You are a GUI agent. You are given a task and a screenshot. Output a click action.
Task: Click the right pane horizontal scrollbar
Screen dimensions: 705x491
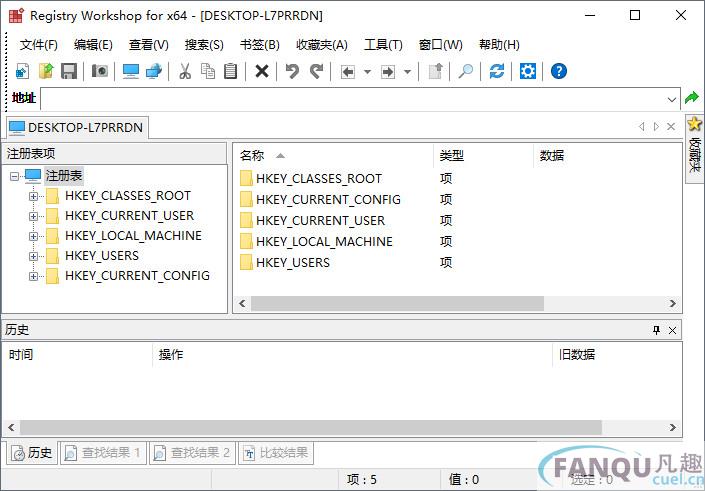click(400, 303)
